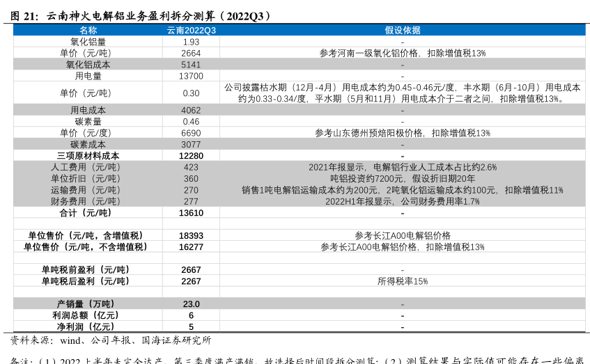
Task: Click the 用电量 value 13700
Action: [191, 76]
